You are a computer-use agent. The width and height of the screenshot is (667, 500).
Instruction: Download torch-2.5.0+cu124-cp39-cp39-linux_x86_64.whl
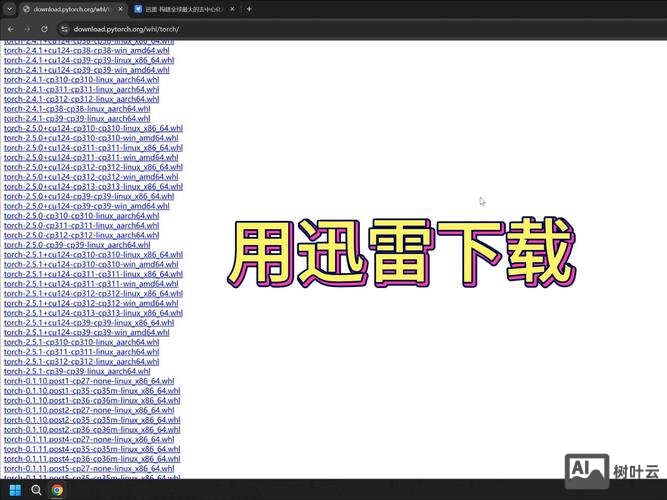click(89, 196)
